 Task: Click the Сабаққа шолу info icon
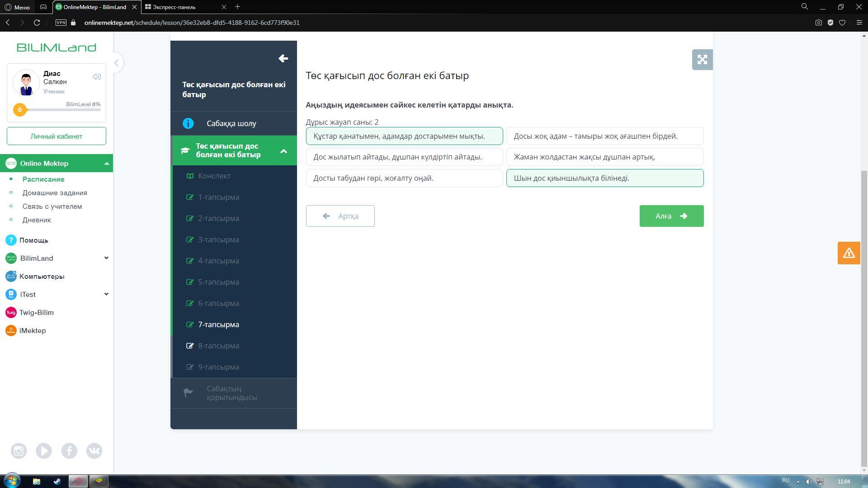[x=188, y=123]
